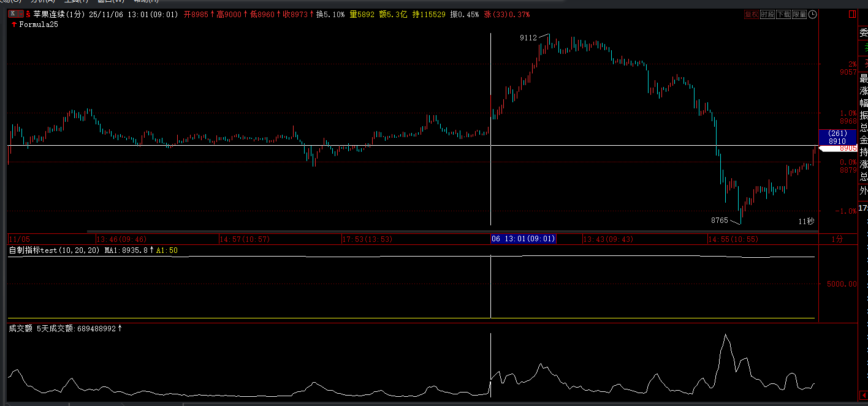Click the red arrow icon beside Formula25
This screenshot has width=868, height=406.
pyautogui.click(x=14, y=24)
